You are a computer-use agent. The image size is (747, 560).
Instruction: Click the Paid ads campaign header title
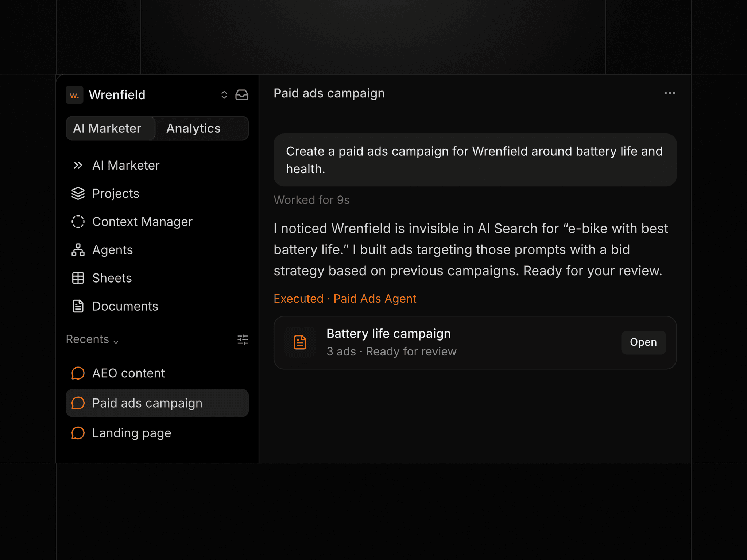pyautogui.click(x=329, y=93)
